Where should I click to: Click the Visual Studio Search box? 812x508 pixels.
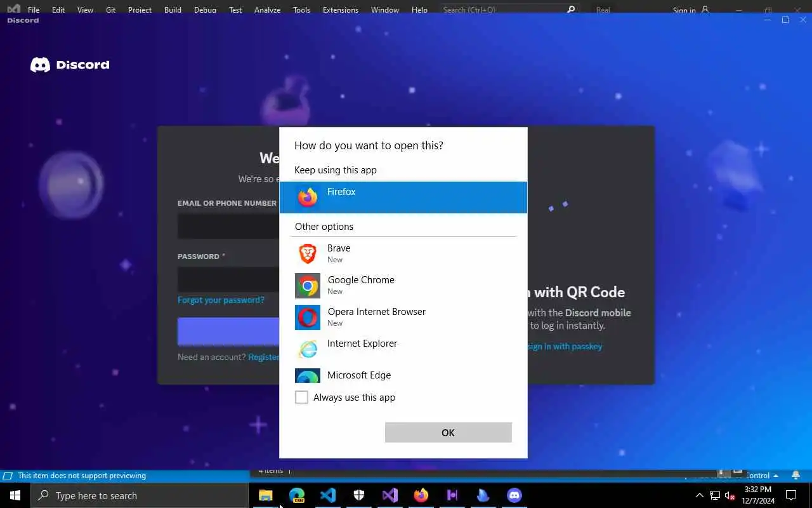pos(509,10)
